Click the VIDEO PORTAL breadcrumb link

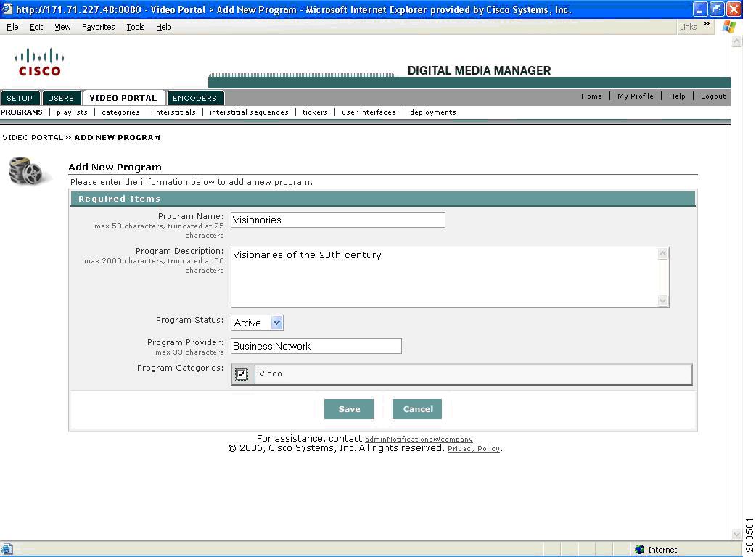click(x=33, y=137)
